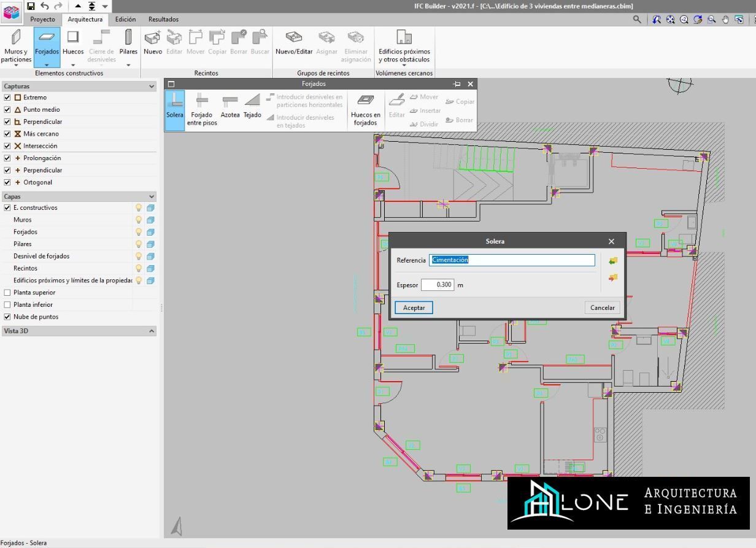The image size is (756, 548).
Task: Collapse the Capas section
Action: [152, 197]
